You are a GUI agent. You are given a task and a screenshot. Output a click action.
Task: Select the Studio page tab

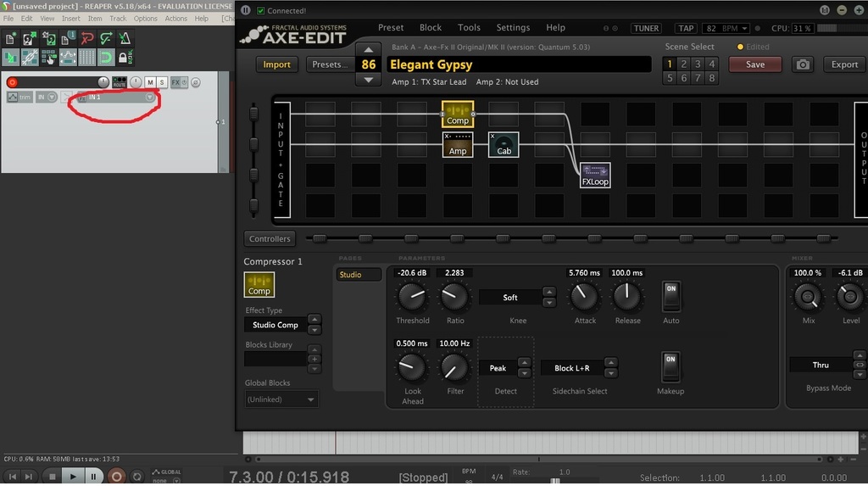point(359,275)
